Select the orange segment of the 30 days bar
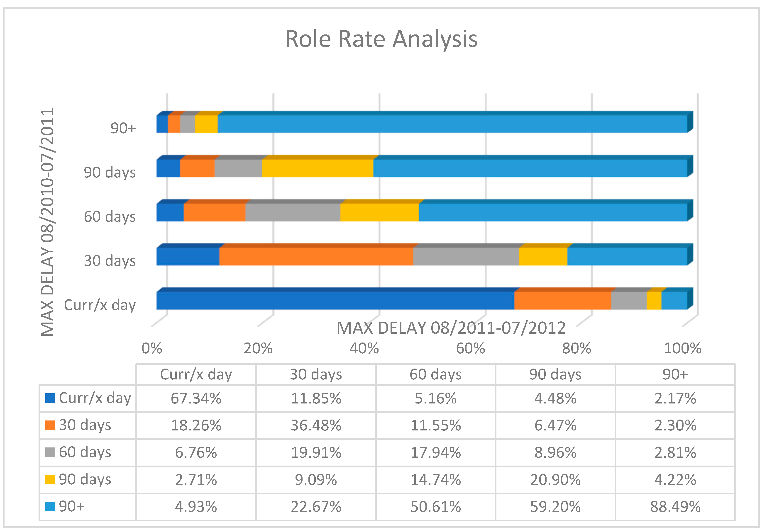 tap(316, 256)
